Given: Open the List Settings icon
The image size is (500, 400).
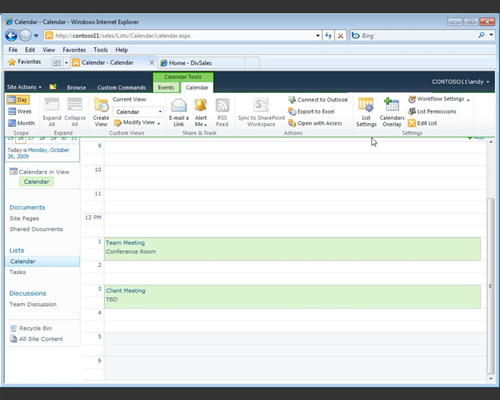Looking at the screenshot, I should coord(366,105).
